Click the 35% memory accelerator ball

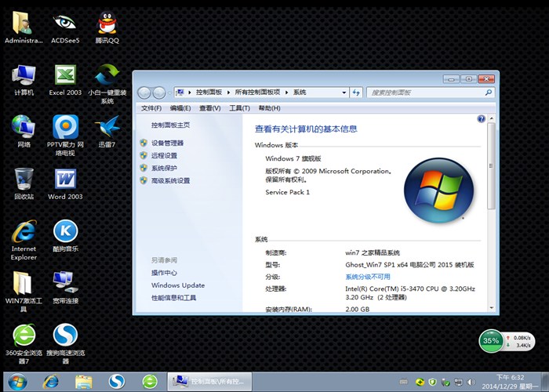point(491,340)
